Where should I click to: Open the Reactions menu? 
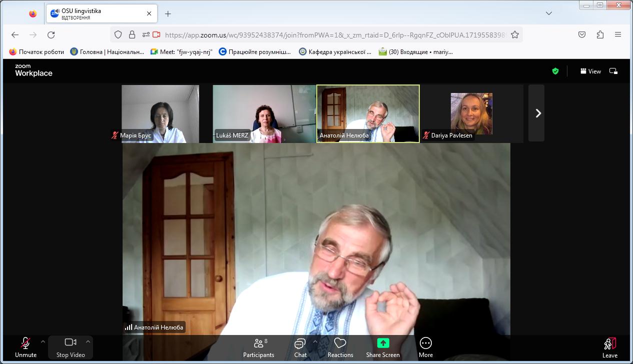pyautogui.click(x=340, y=347)
